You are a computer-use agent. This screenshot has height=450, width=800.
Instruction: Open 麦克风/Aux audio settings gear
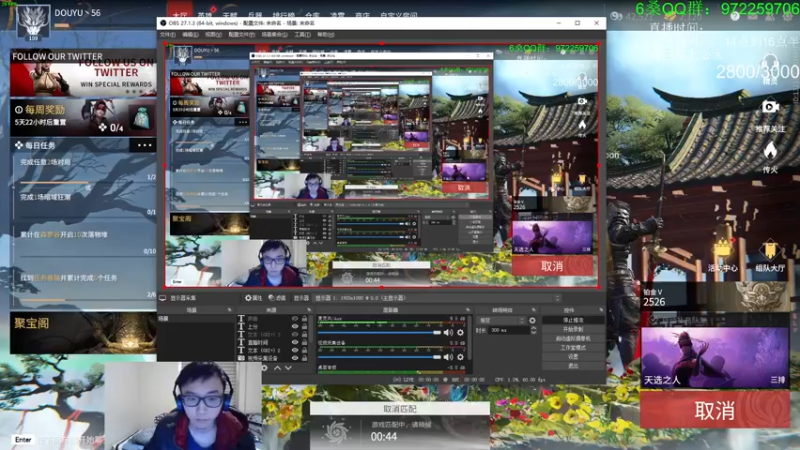pyautogui.click(x=461, y=333)
